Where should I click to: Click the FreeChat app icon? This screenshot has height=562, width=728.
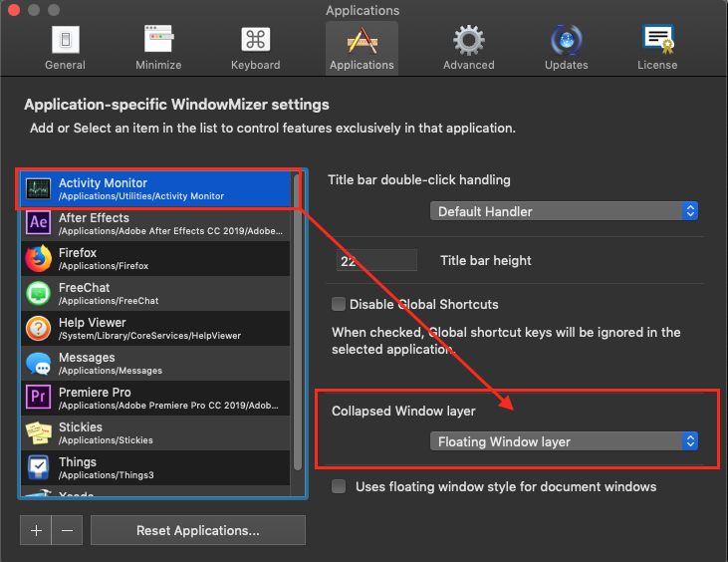pos(38,294)
